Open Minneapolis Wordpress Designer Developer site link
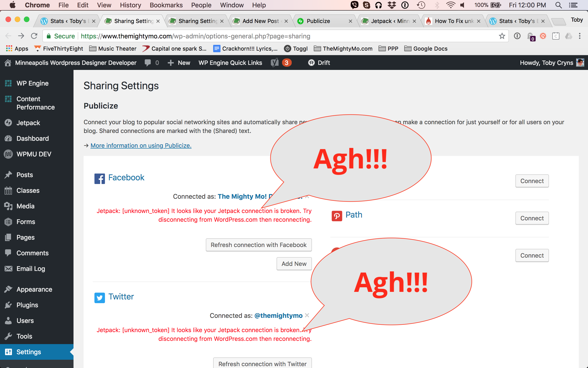 [76, 63]
